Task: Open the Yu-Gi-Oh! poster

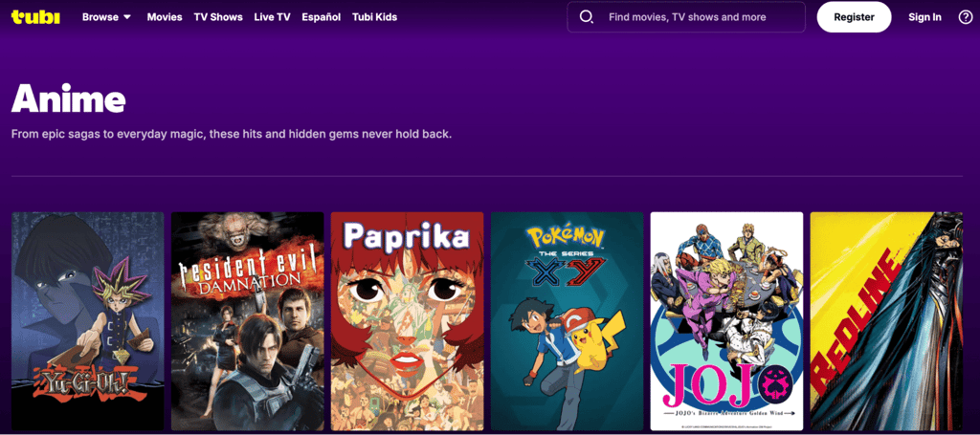Action: pyautogui.click(x=87, y=321)
